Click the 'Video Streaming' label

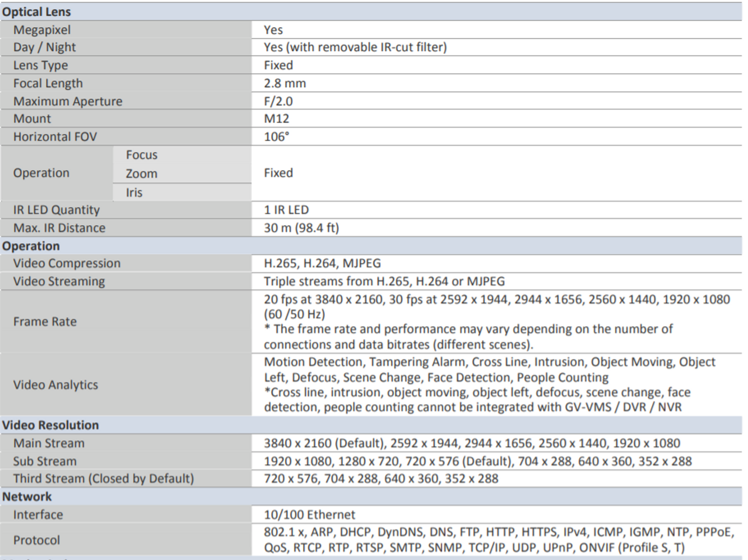tap(59, 281)
